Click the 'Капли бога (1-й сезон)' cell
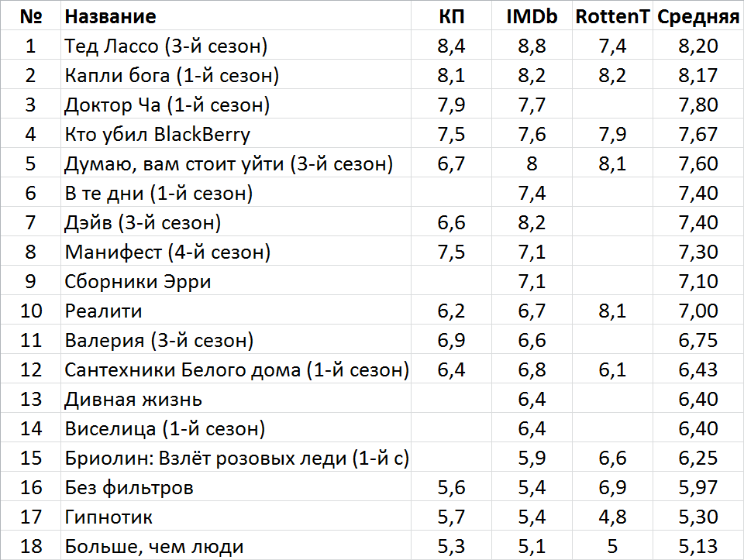The width and height of the screenshot is (744, 560). pos(236,74)
